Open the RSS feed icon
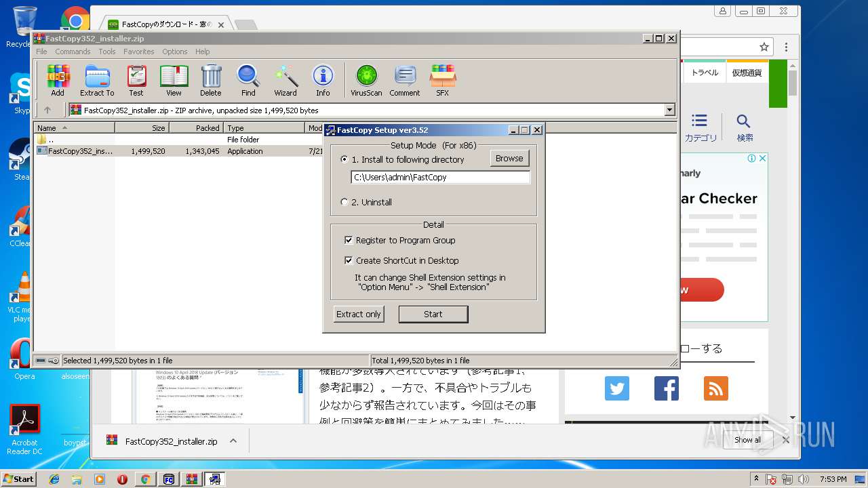Image resolution: width=868 pixels, height=488 pixels. tap(716, 388)
